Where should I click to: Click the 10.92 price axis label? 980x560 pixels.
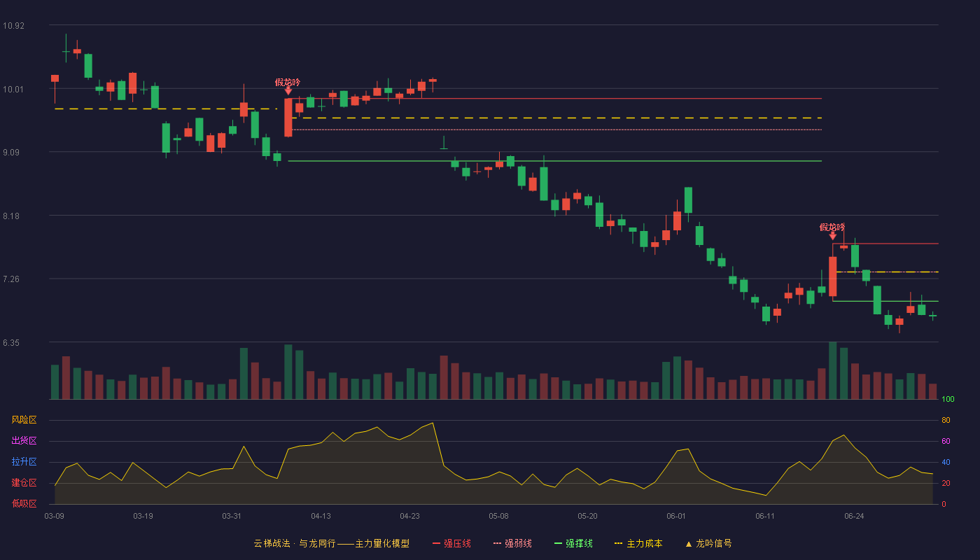coord(13,26)
